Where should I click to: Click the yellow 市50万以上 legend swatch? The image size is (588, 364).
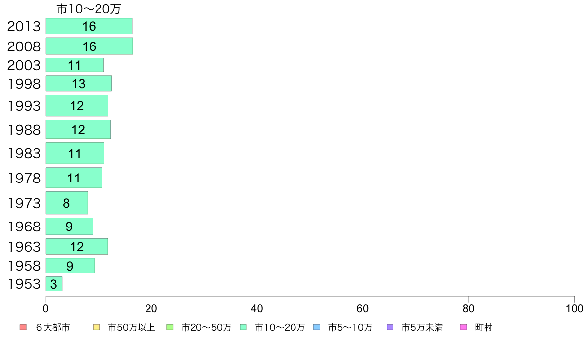click(97, 327)
